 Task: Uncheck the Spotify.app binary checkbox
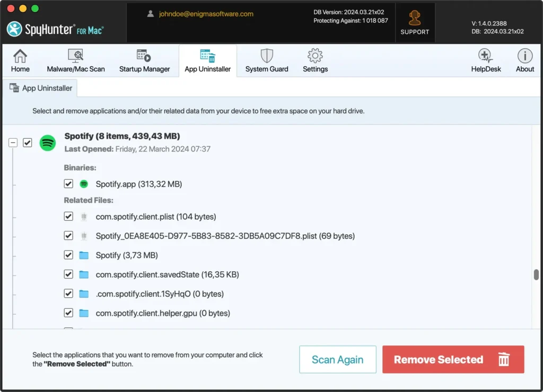click(x=68, y=184)
